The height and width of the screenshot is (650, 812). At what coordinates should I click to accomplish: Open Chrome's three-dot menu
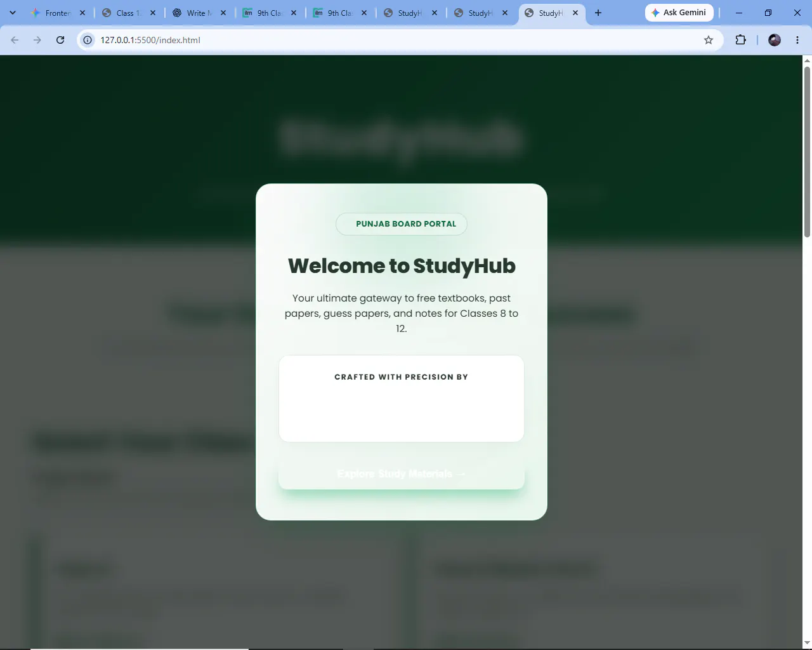797,40
